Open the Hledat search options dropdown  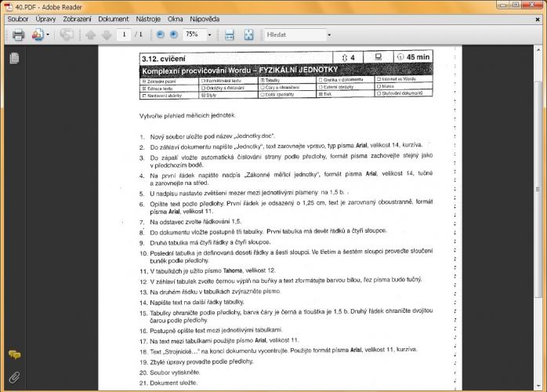[329, 35]
